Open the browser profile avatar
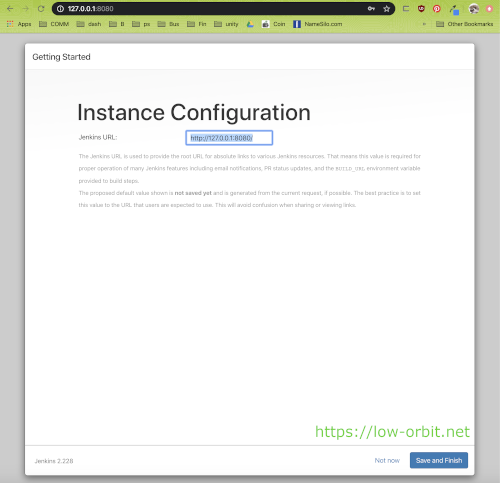The height and width of the screenshot is (483, 500). [x=474, y=9]
